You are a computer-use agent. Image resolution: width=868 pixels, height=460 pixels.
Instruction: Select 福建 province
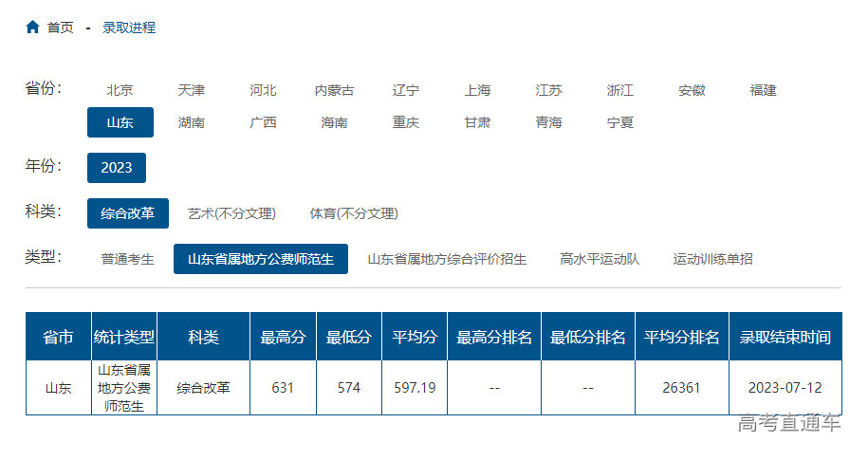[763, 90]
